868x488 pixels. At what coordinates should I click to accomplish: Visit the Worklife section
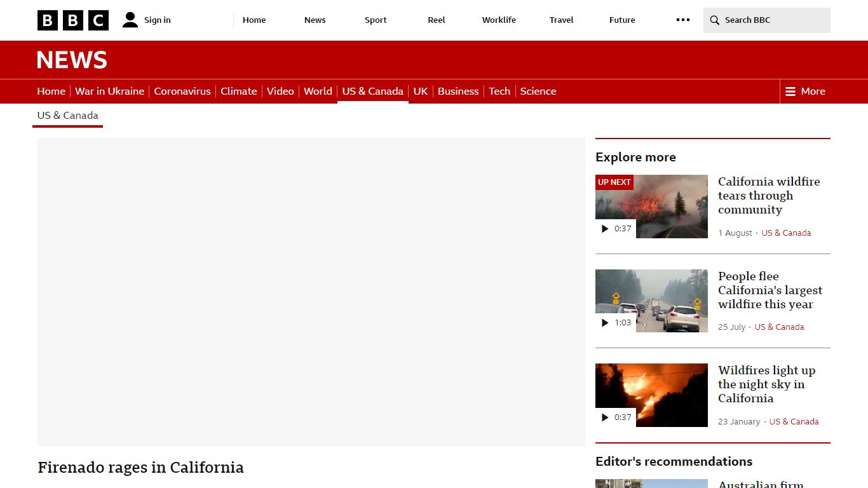pos(499,20)
